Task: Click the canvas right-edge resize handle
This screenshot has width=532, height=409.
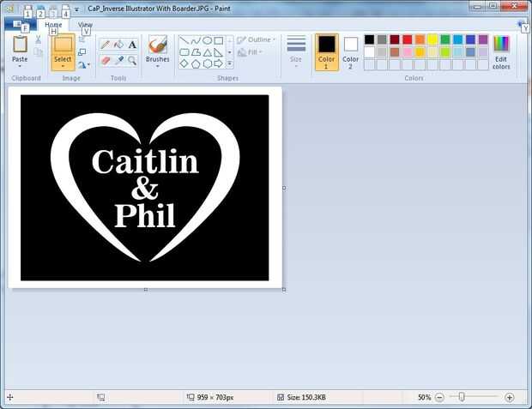Action: tap(284, 188)
